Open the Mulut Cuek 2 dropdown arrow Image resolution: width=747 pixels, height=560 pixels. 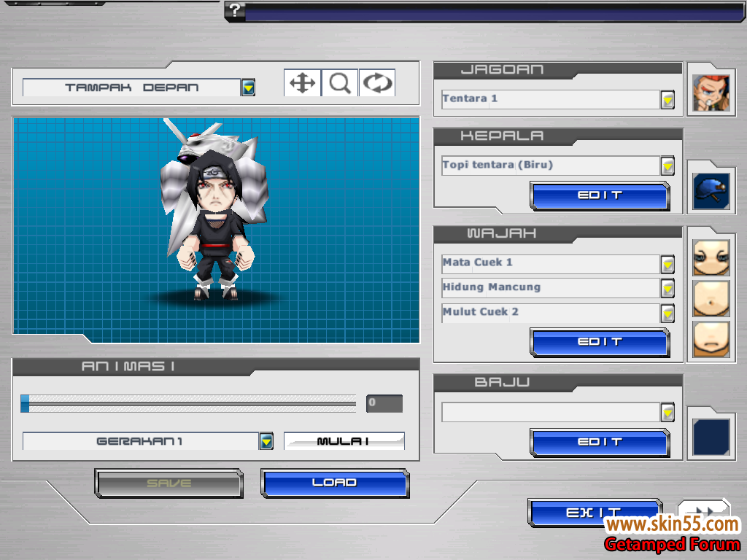667,314
